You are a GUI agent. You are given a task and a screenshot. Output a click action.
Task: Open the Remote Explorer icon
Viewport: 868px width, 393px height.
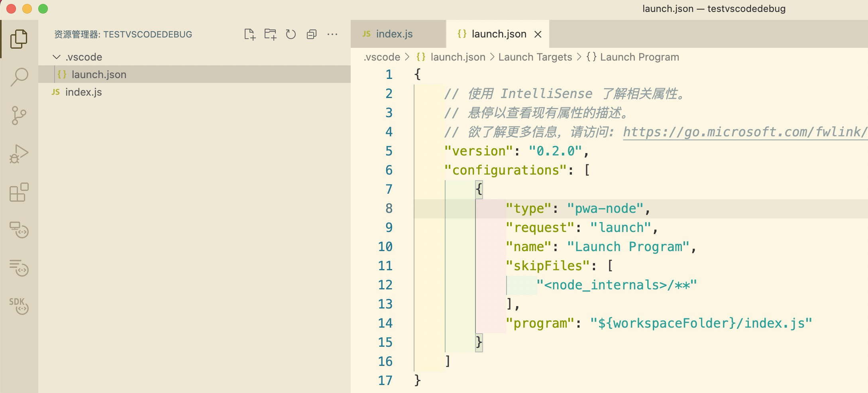(x=19, y=230)
